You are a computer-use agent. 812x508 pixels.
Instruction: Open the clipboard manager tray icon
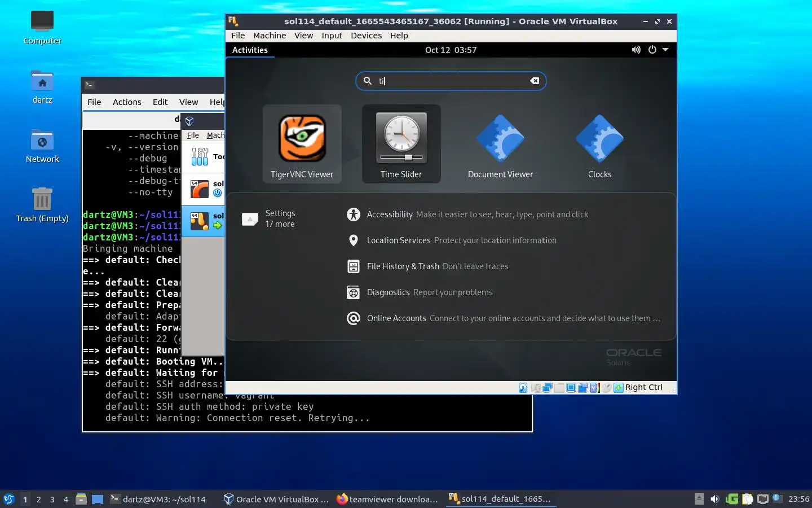coord(748,499)
